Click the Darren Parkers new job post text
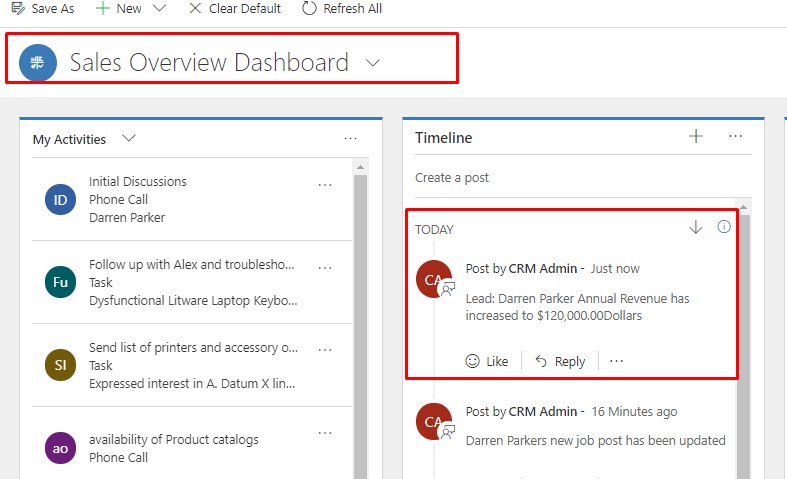The width and height of the screenshot is (787, 479). pyautogui.click(x=596, y=441)
